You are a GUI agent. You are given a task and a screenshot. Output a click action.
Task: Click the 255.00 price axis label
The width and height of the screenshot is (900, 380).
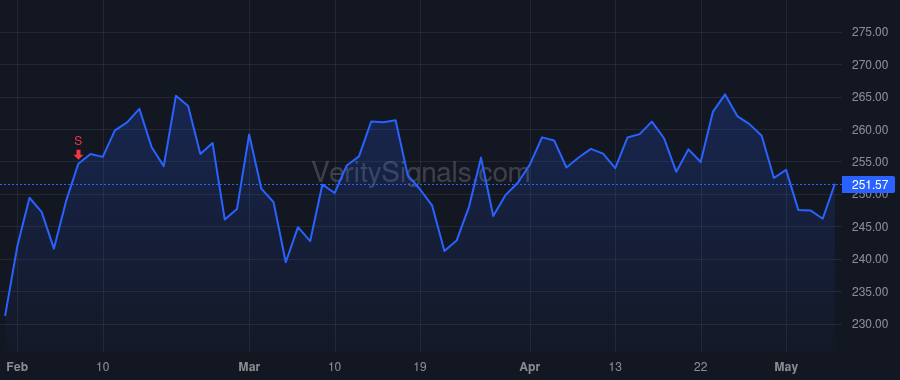click(x=870, y=162)
